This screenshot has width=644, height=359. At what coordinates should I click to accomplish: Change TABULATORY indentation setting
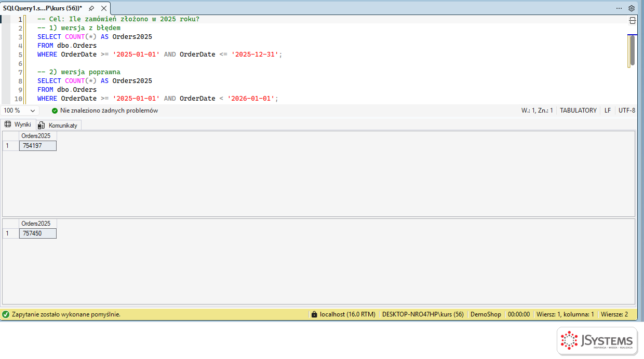point(578,111)
